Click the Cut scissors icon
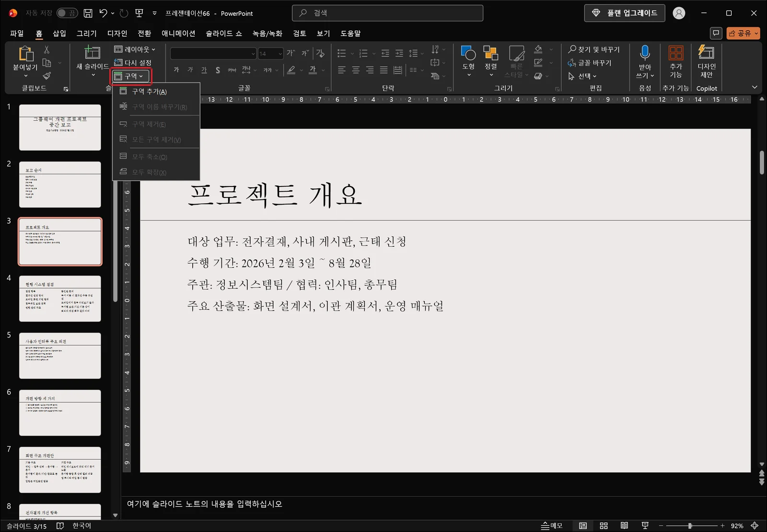767x532 pixels. [46, 49]
